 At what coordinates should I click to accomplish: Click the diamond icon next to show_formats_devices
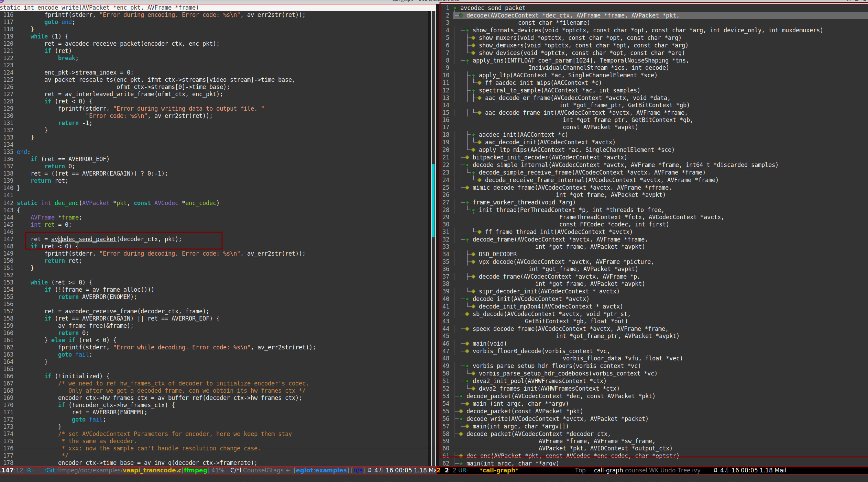pyautogui.click(x=467, y=30)
